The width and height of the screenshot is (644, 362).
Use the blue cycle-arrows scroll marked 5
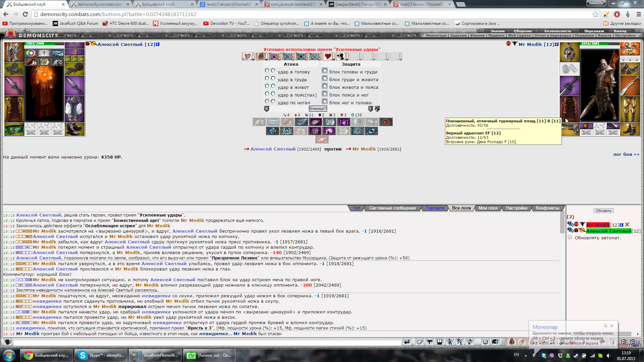tap(288, 56)
